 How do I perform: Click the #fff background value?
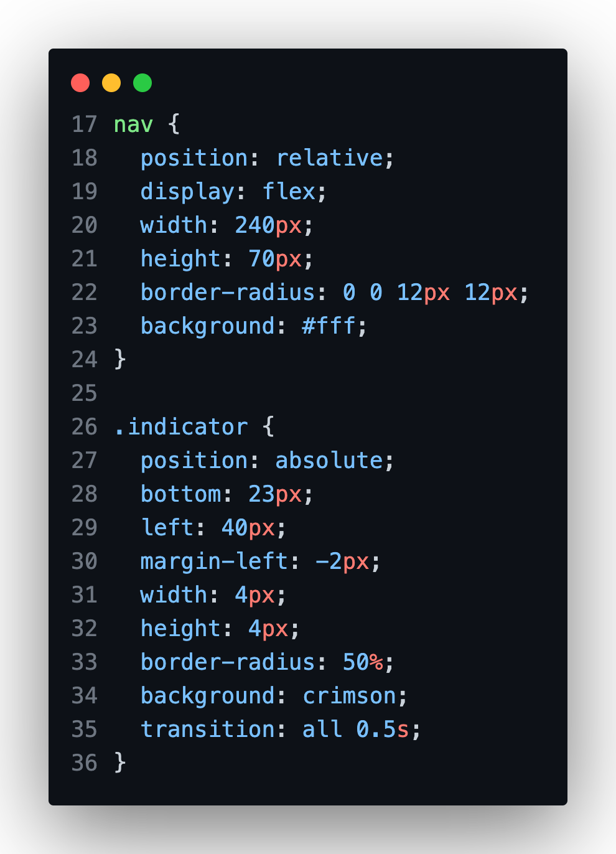329,326
